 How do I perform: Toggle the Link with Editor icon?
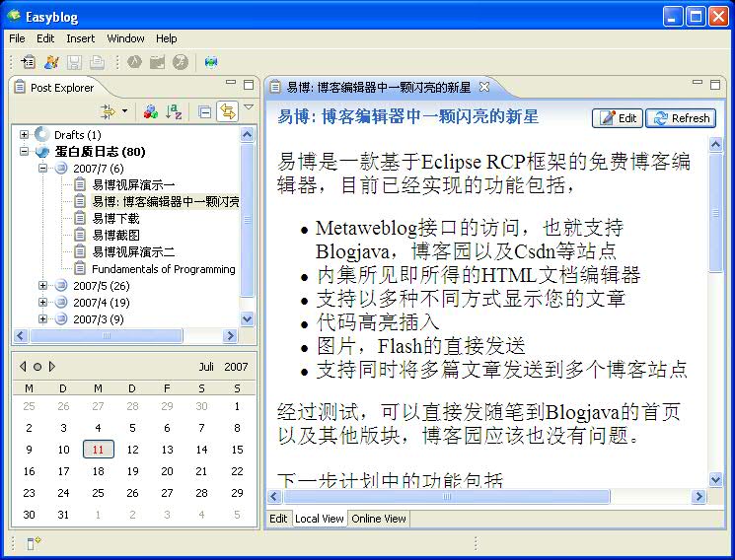pyautogui.click(x=228, y=111)
